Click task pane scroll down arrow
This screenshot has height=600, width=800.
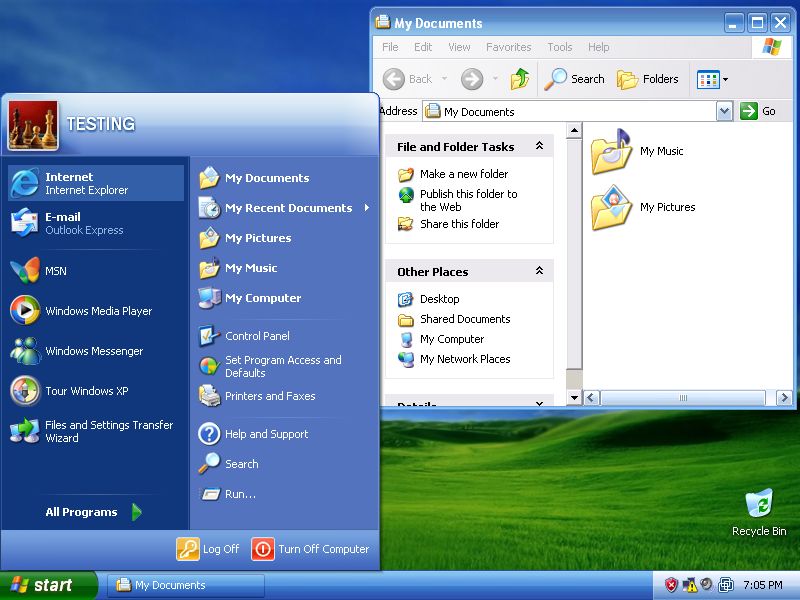(x=574, y=397)
